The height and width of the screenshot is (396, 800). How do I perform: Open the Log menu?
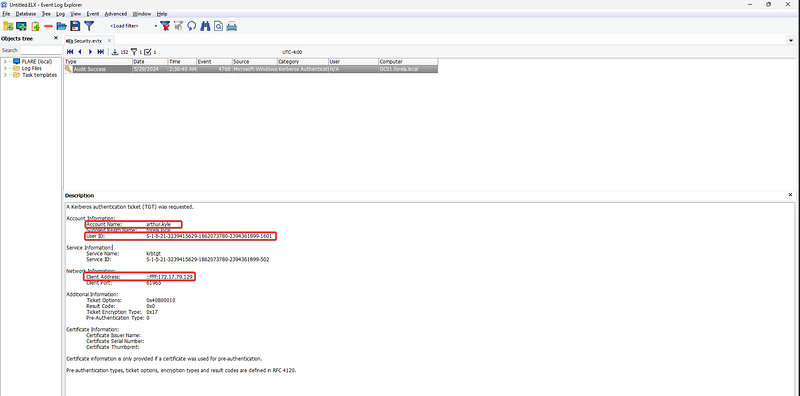coord(60,14)
